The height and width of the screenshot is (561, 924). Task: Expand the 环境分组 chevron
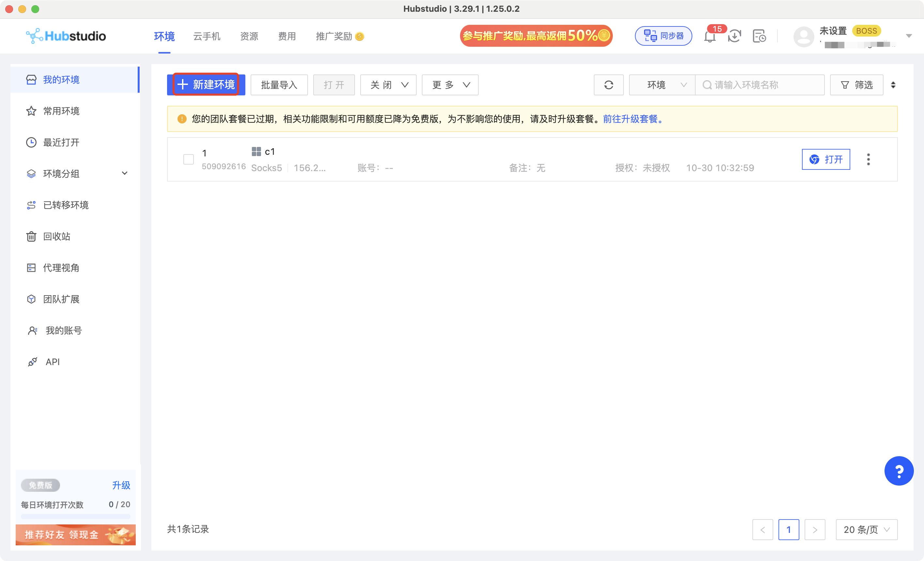coord(125,173)
